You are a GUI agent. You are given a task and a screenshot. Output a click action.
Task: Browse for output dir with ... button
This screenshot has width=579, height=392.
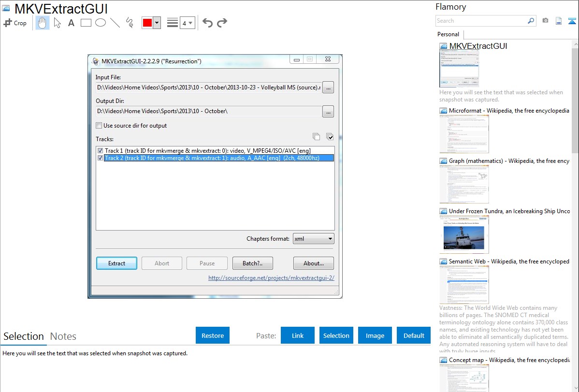328,111
